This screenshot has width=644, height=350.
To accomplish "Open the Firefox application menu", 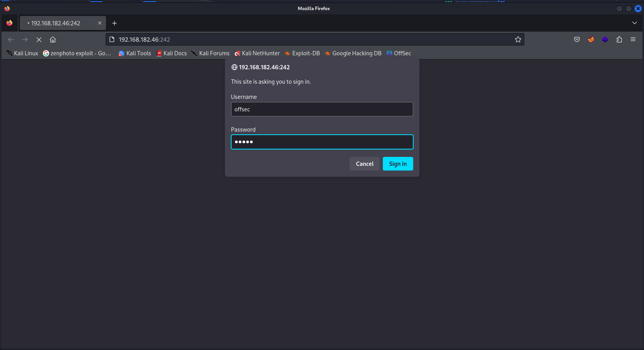I will coord(633,40).
